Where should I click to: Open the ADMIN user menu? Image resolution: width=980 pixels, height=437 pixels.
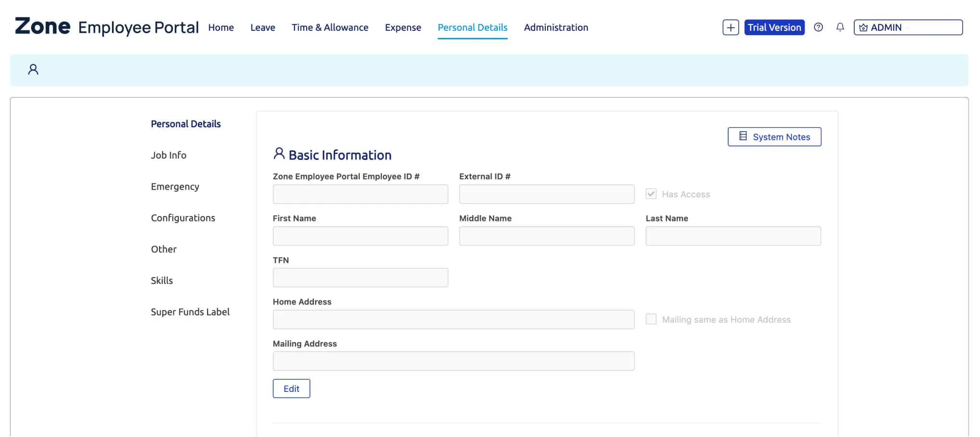click(x=908, y=27)
